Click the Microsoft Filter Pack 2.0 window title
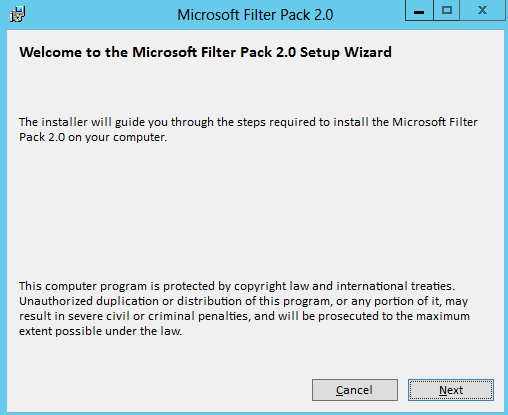508x415 pixels. click(255, 15)
